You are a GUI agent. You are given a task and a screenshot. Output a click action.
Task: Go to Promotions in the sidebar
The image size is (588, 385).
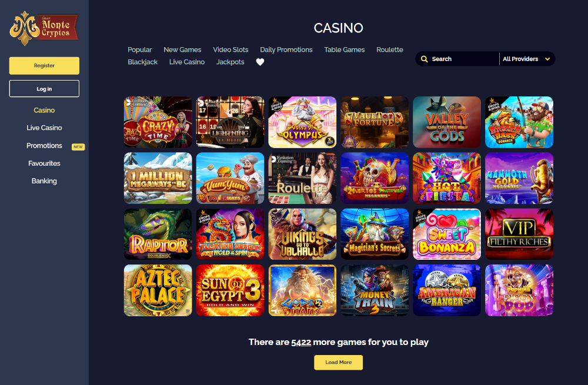pyautogui.click(x=44, y=145)
